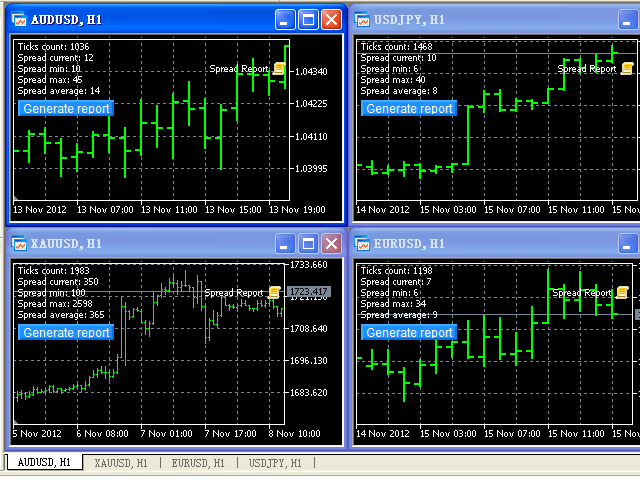Click the Spread Report icon in USDJPY chart
The height and width of the screenshot is (480, 640).
[627, 68]
